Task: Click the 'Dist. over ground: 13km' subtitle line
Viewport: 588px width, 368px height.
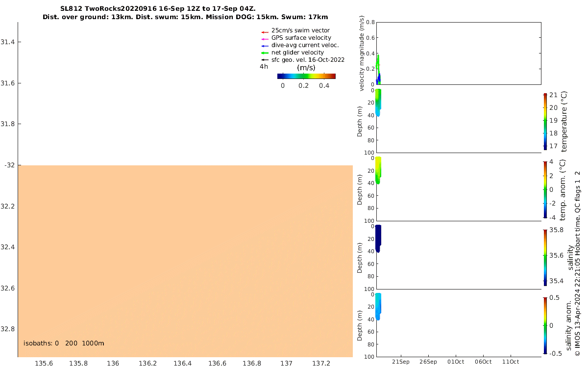Action: click(x=185, y=17)
